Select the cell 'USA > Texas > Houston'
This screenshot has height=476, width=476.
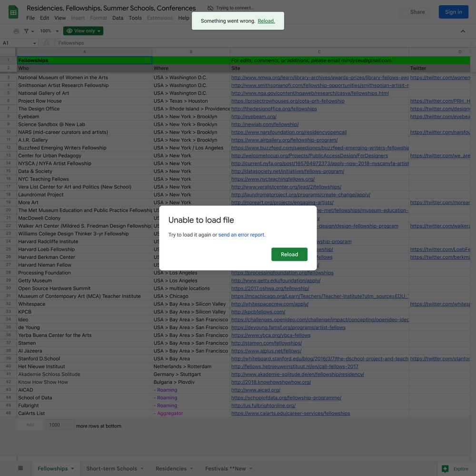[x=191, y=101]
